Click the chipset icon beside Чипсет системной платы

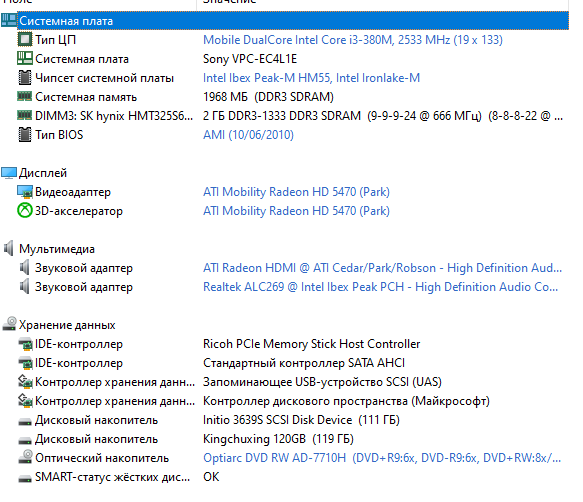coord(25,77)
